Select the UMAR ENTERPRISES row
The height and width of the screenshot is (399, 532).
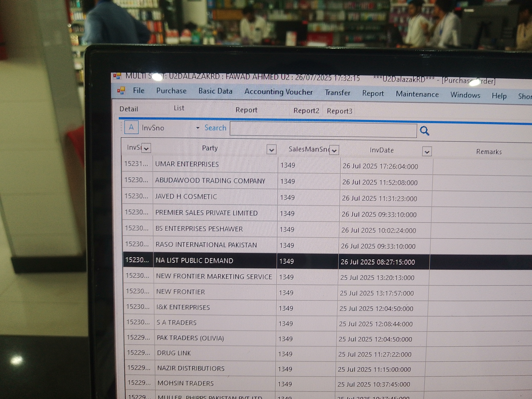187,164
